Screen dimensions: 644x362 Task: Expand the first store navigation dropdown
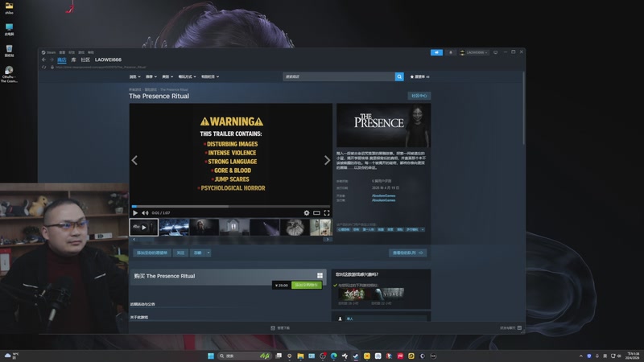coord(134,76)
